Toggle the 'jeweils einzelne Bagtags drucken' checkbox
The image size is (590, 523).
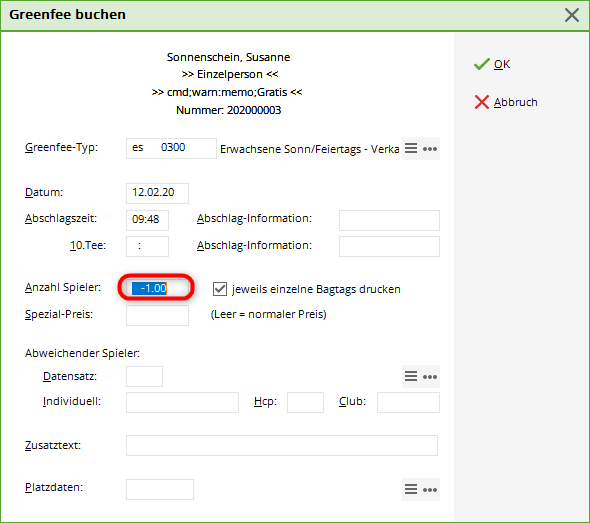click(x=220, y=289)
